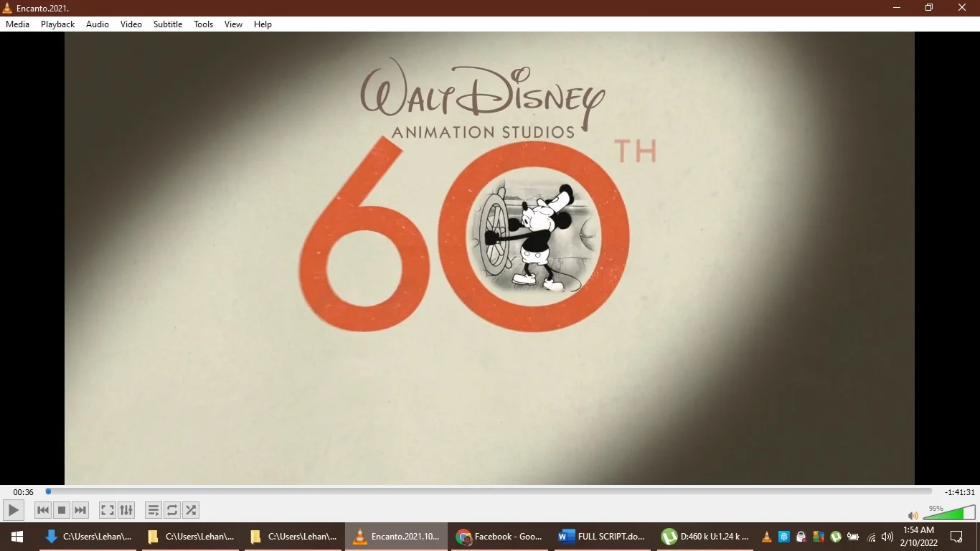Viewport: 980px width, 551px height.
Task: Set volume on the green volume slider
Action: pos(949,512)
